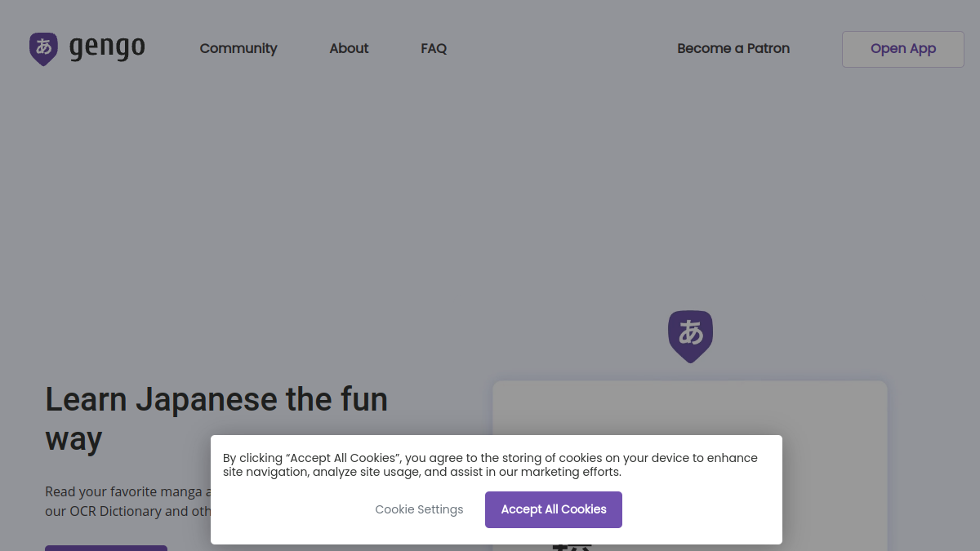
Task: Click the gengo wordmark in the header
Action: [x=107, y=48]
